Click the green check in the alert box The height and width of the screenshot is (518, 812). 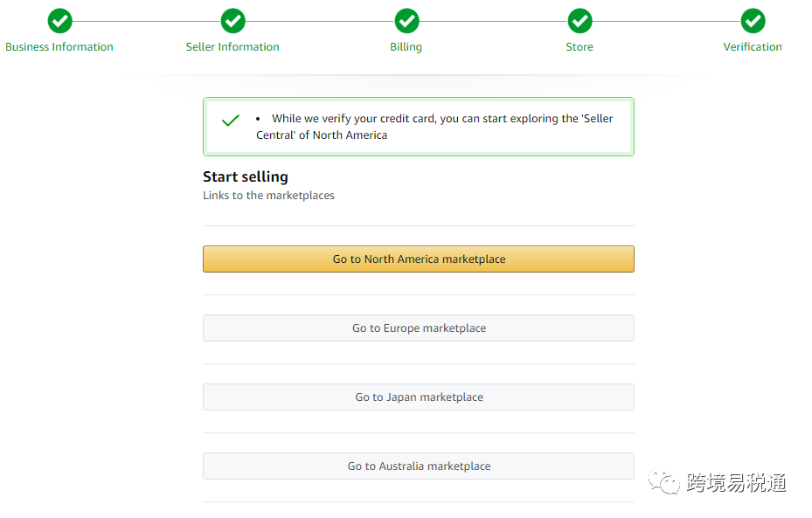[231, 121]
